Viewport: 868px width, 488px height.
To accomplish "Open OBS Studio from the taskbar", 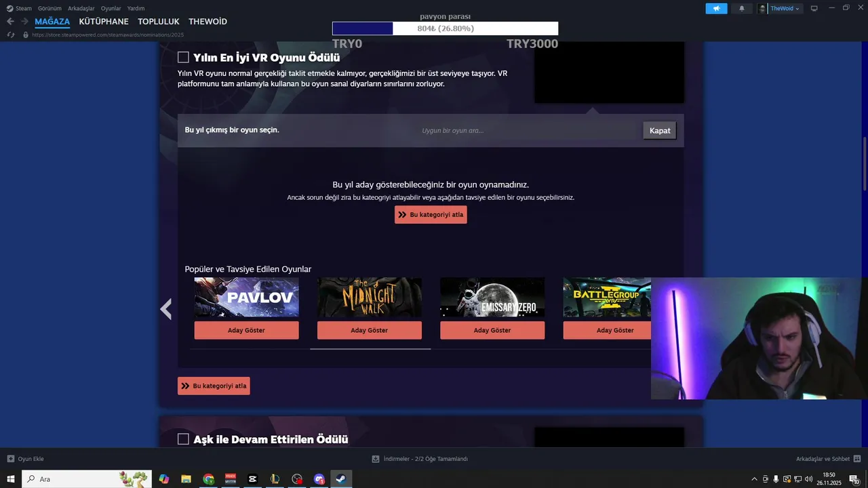I will coord(297,479).
